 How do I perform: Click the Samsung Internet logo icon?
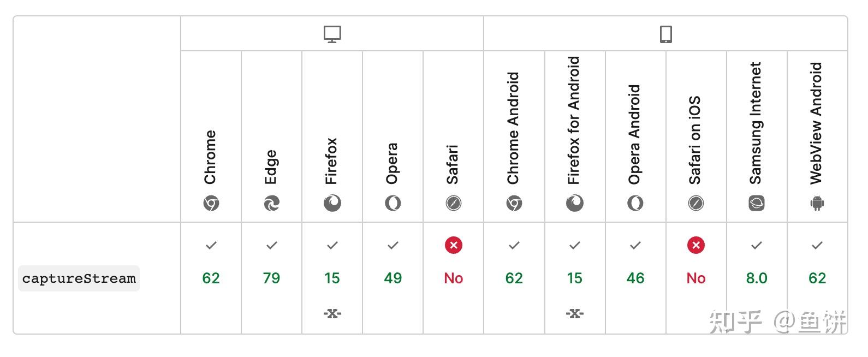coord(756,204)
